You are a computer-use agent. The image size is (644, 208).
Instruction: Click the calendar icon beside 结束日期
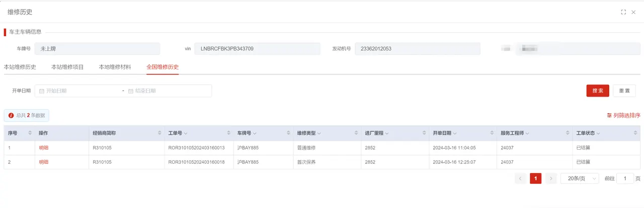(131, 91)
